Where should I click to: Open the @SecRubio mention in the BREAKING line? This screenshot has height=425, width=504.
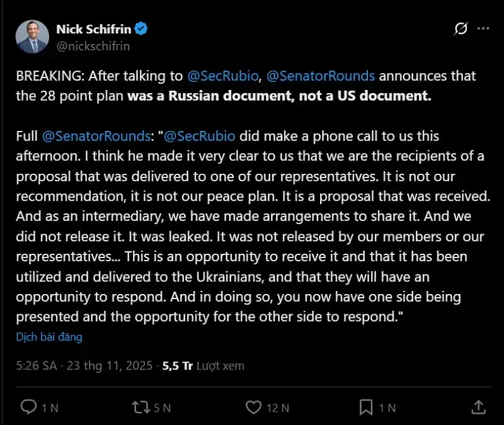click(x=224, y=76)
